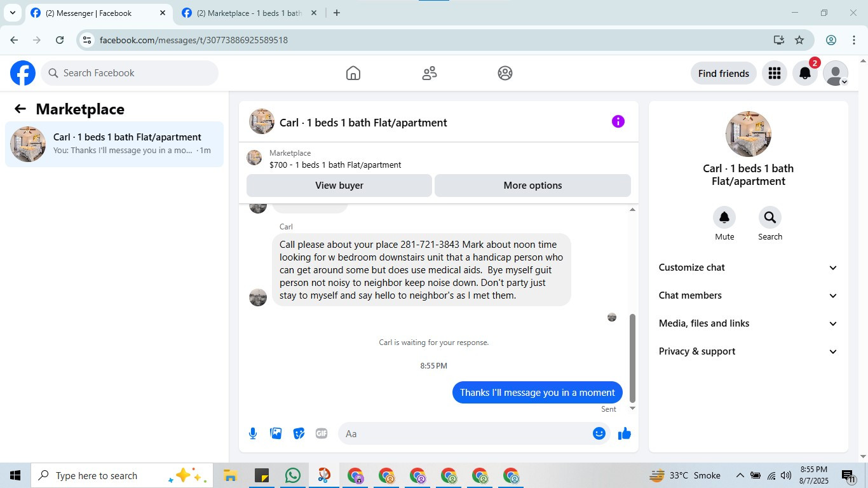Focus the Search Facebook field
868x488 pixels.
click(130, 73)
